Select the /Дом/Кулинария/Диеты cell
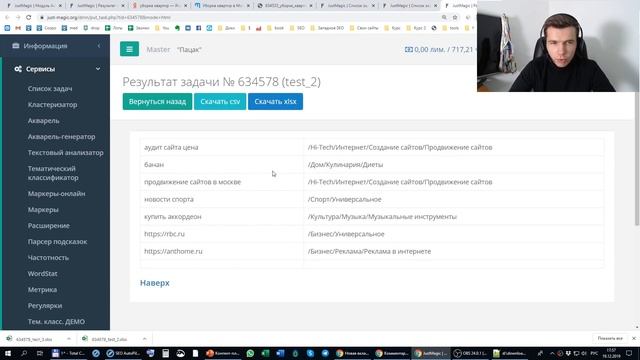This screenshot has width=640, height=360. point(453,164)
